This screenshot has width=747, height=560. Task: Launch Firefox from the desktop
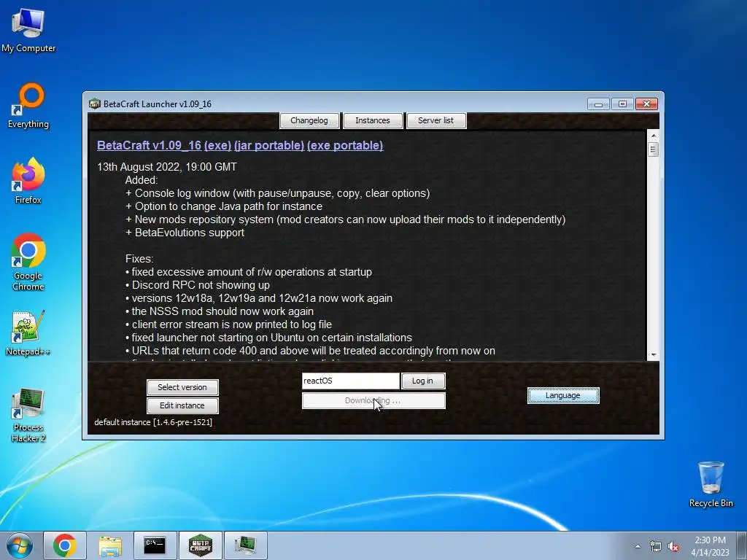28,181
